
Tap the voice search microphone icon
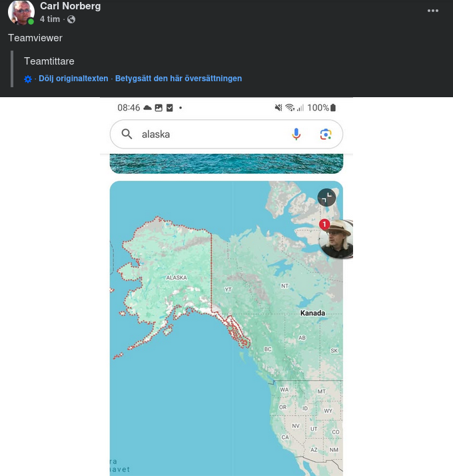(x=296, y=134)
